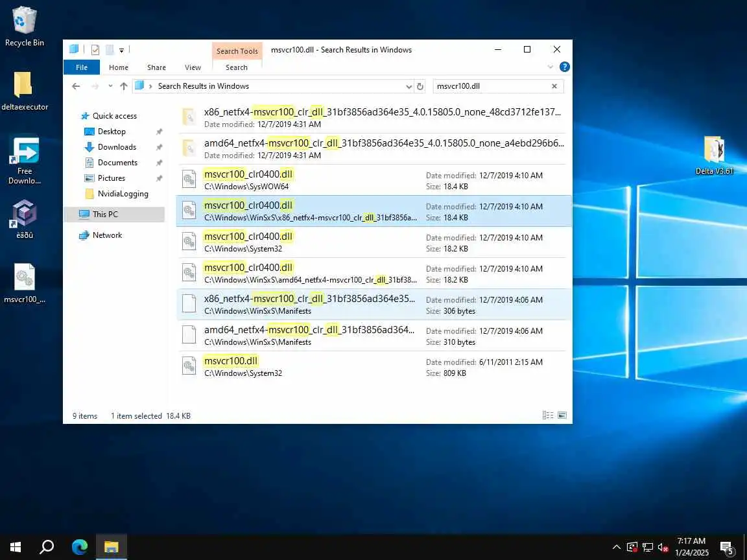
Task: Switch to the Share ribbon tab
Action: tap(156, 67)
